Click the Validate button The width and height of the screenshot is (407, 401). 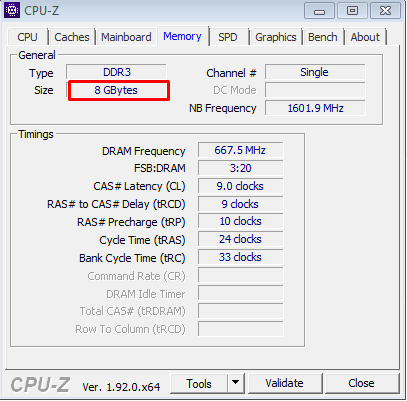(x=284, y=383)
